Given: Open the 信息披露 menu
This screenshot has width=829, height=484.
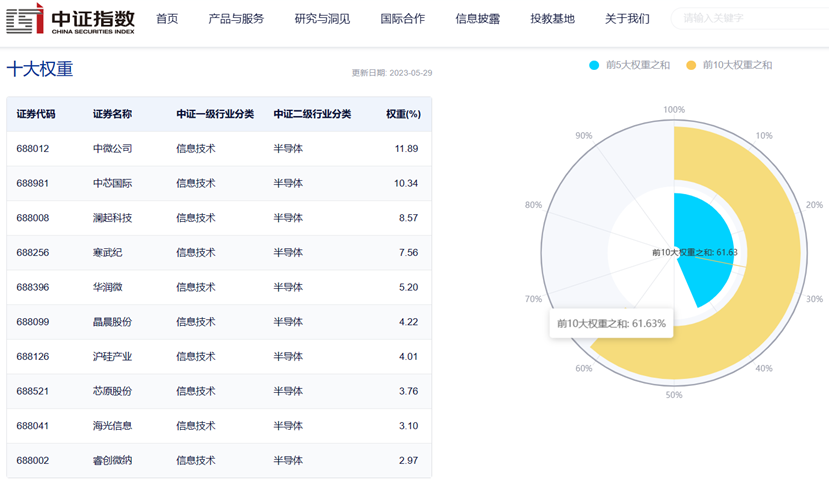Looking at the screenshot, I should point(477,19).
